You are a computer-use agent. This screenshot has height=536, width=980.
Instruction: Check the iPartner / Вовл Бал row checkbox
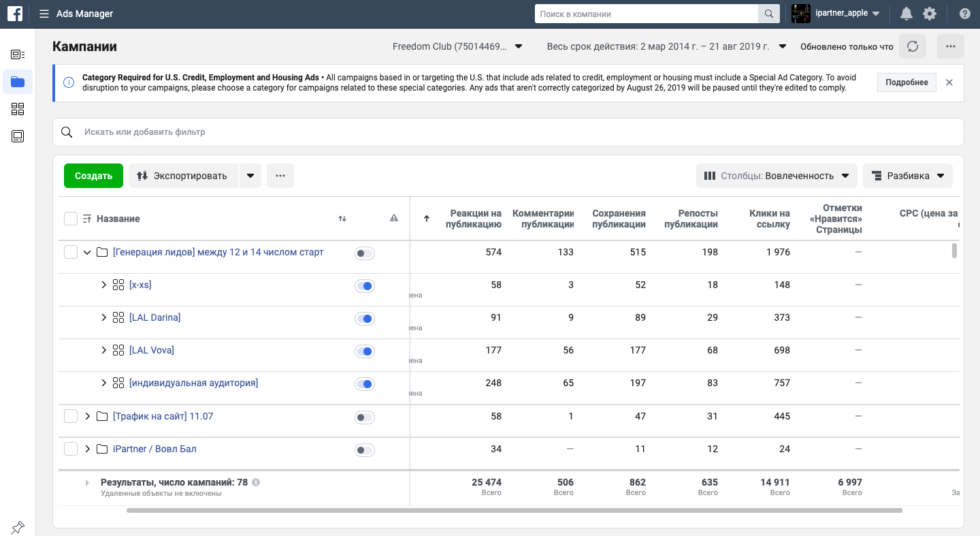[71, 449]
